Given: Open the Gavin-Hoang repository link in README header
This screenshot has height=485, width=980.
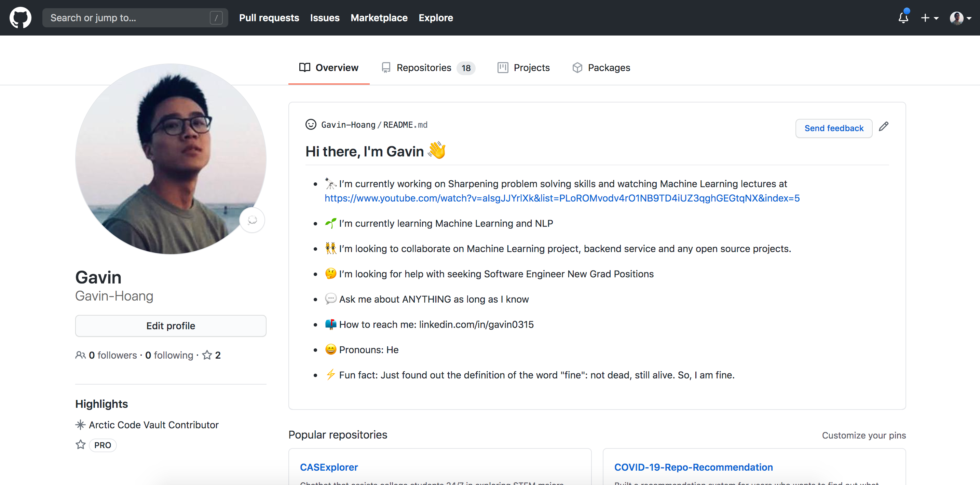Looking at the screenshot, I should click(348, 125).
